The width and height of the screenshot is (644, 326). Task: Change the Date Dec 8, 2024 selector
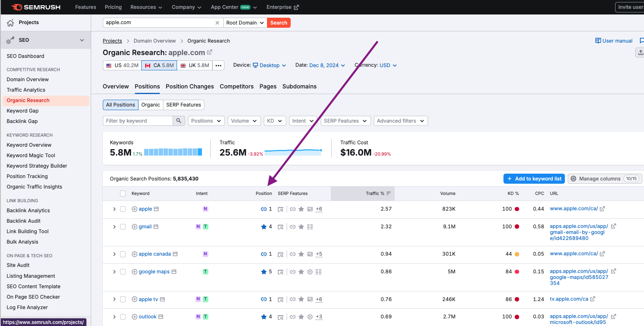click(x=327, y=66)
